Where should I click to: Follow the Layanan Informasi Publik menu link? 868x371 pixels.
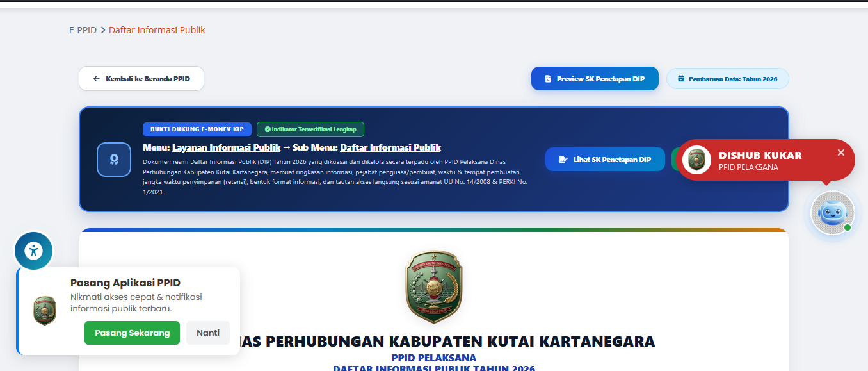227,147
